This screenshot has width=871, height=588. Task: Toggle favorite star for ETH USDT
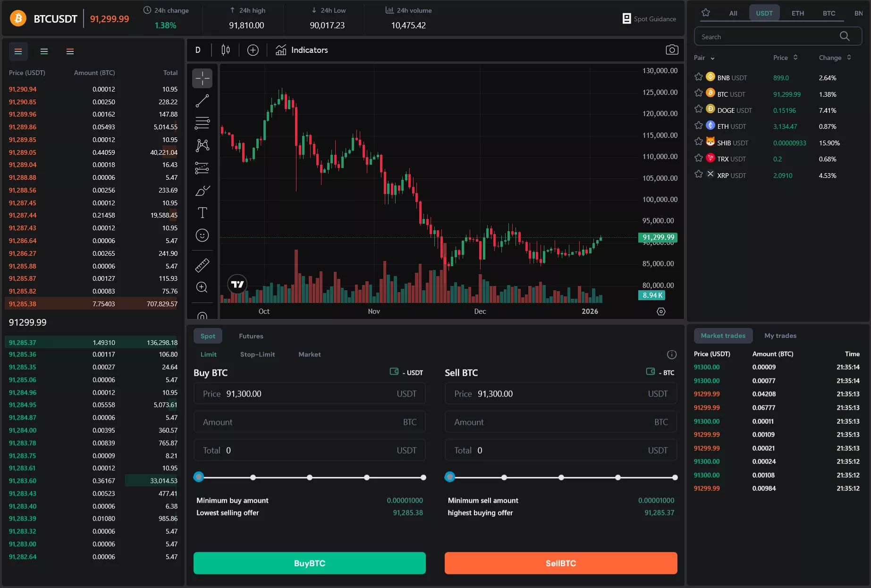(699, 126)
